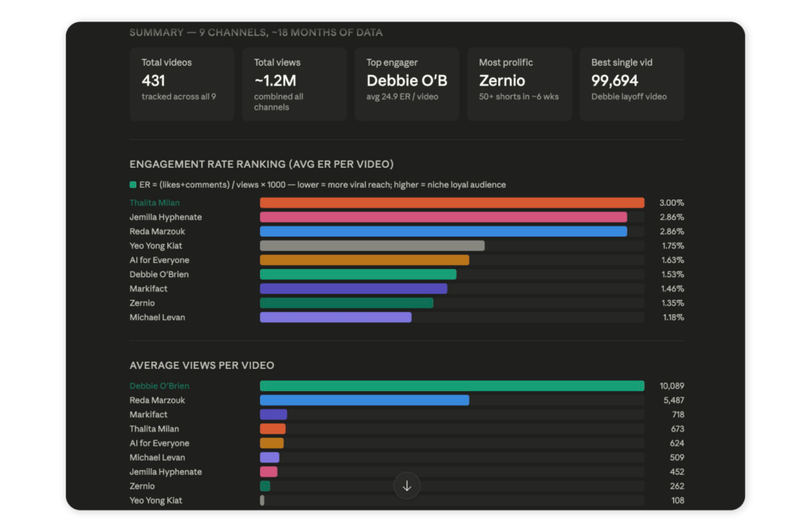Viewport: 811px width, 532px height.
Task: Click the scroll-down arrow button
Action: pos(406,485)
